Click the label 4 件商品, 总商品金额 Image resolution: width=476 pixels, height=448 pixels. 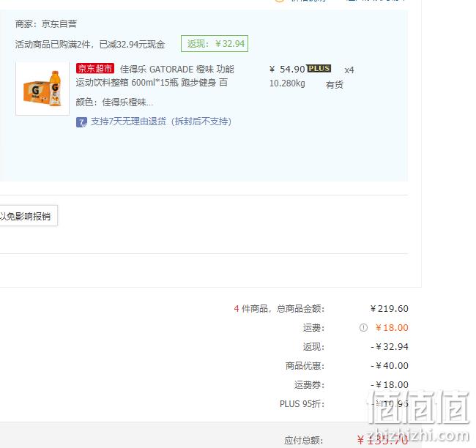tap(279, 309)
